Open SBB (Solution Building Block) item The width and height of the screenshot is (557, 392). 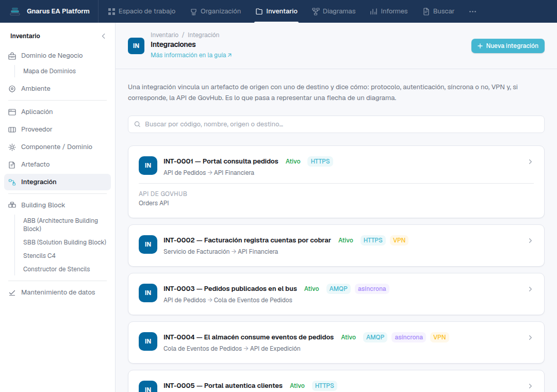pyautogui.click(x=64, y=242)
